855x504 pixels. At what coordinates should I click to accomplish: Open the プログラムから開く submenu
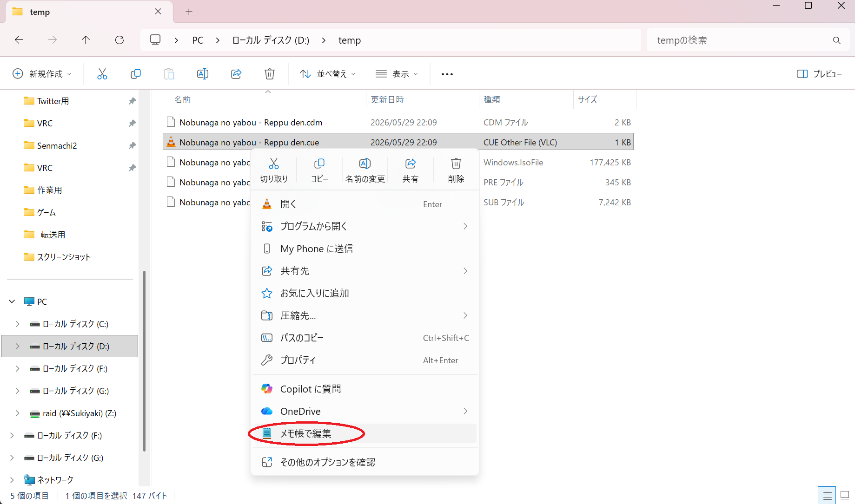tap(365, 226)
